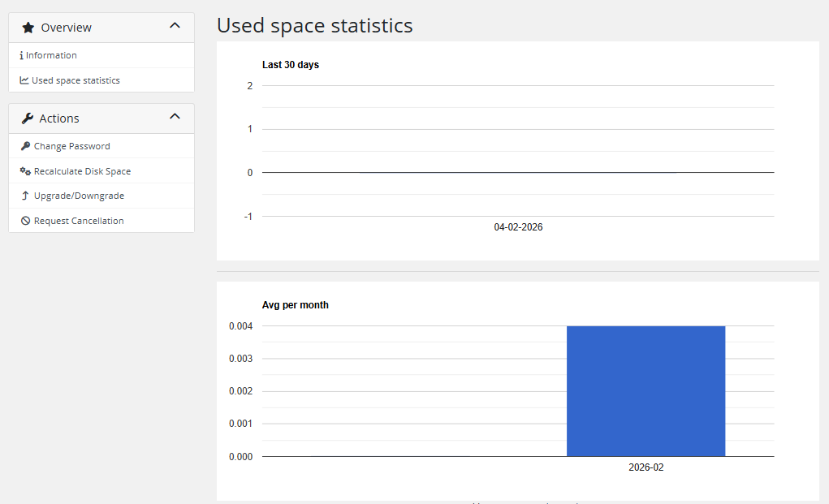Click the blue 2026-02 bar
The image size is (829, 504).
(x=645, y=390)
